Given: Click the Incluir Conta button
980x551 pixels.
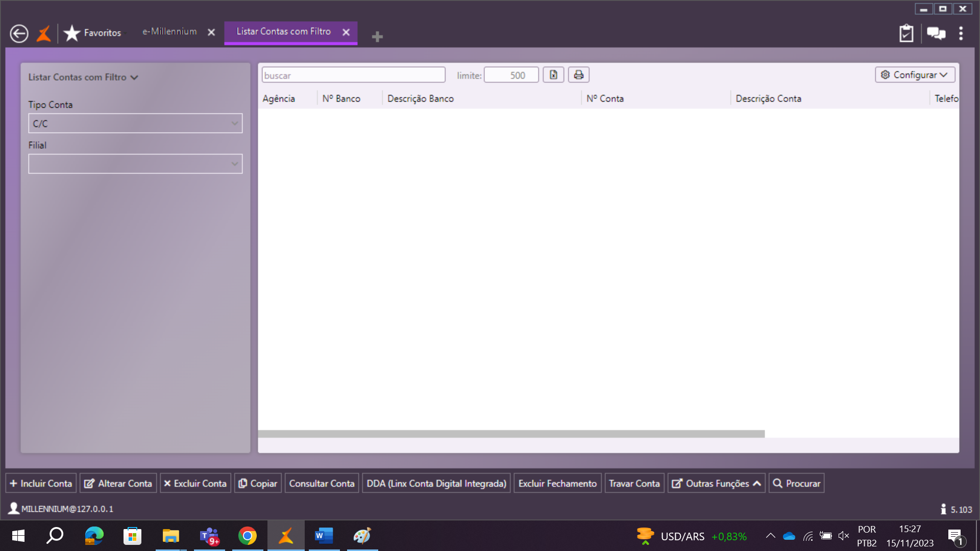Looking at the screenshot, I should click(41, 483).
